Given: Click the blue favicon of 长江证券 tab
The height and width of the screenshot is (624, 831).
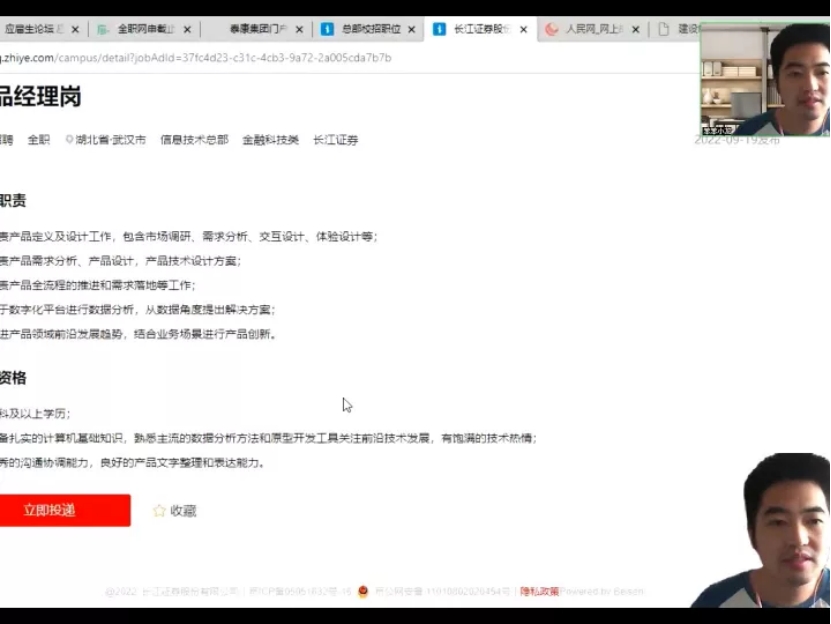Looking at the screenshot, I should click(x=440, y=30).
